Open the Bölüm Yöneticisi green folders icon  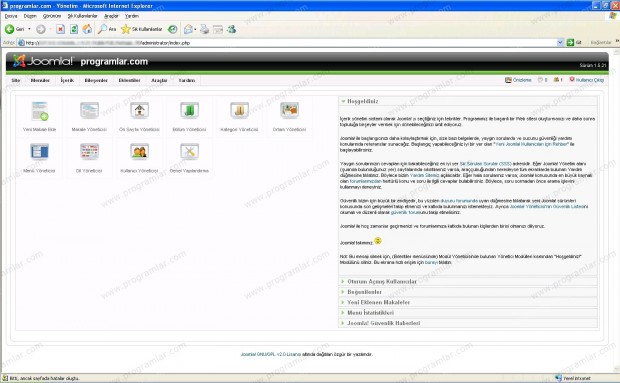(189, 111)
